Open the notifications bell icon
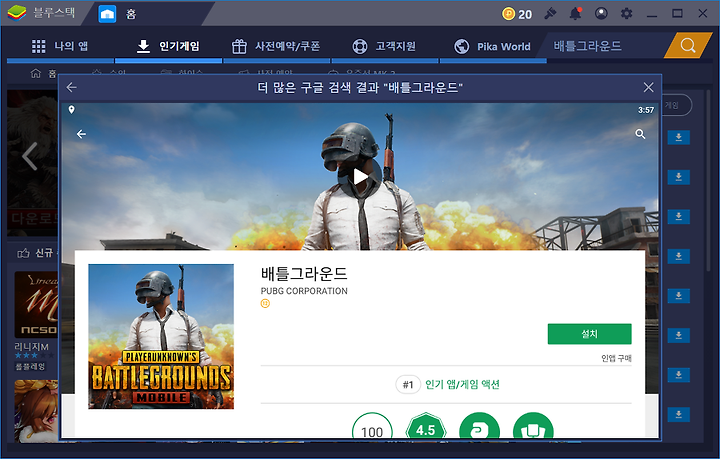The height and width of the screenshot is (459, 720). click(575, 14)
